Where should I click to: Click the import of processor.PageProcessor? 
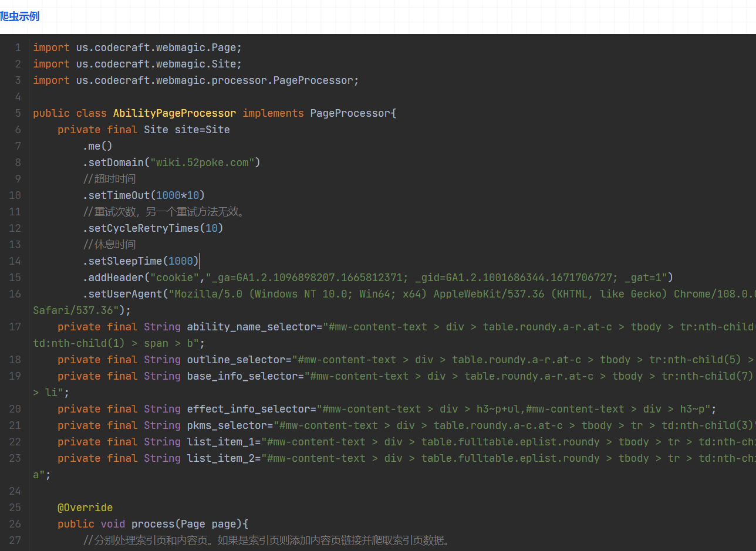click(196, 80)
